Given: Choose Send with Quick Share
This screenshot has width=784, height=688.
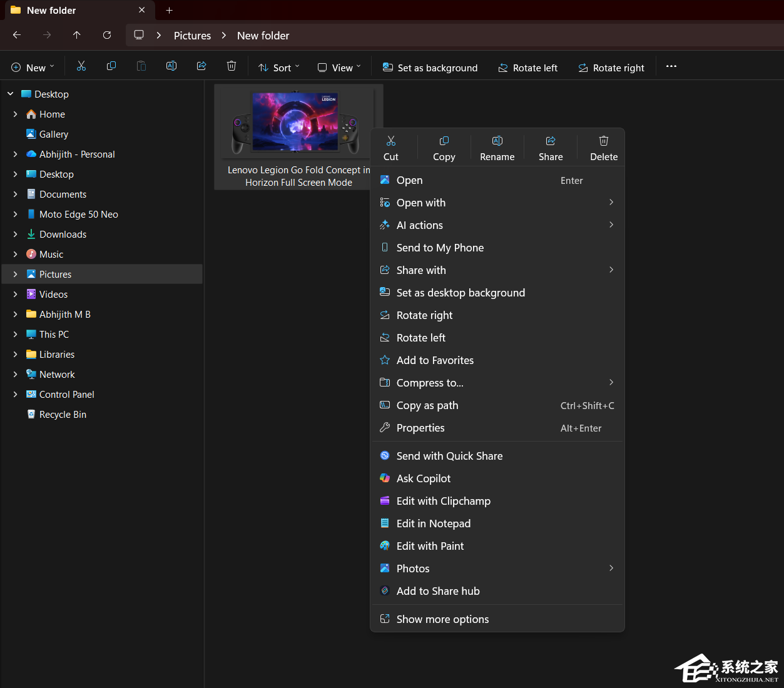Looking at the screenshot, I should point(497,456).
